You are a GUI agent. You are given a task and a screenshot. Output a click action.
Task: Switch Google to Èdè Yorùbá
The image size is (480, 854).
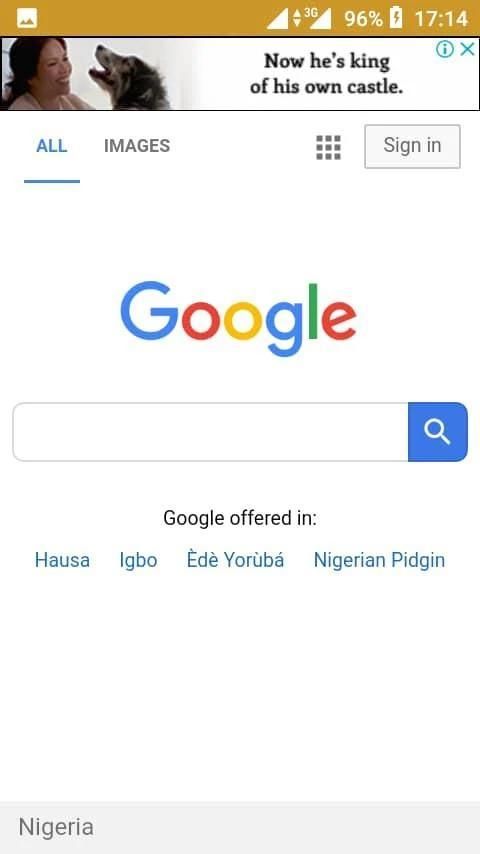(x=235, y=560)
